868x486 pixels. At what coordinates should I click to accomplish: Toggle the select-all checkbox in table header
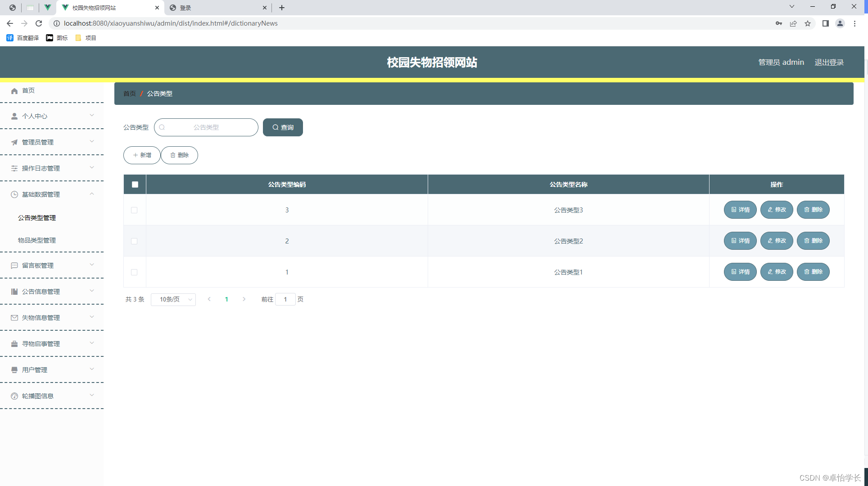pyautogui.click(x=135, y=184)
